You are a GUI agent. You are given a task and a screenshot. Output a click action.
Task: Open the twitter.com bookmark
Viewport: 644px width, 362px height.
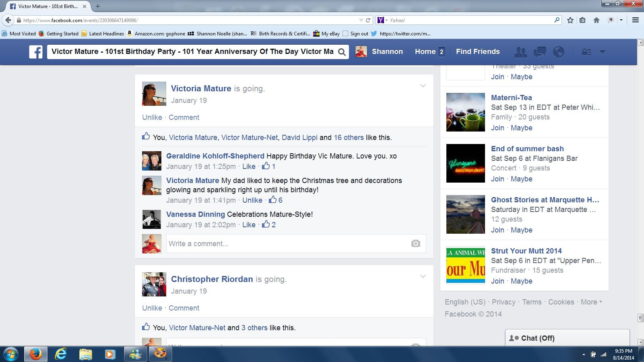point(401,33)
